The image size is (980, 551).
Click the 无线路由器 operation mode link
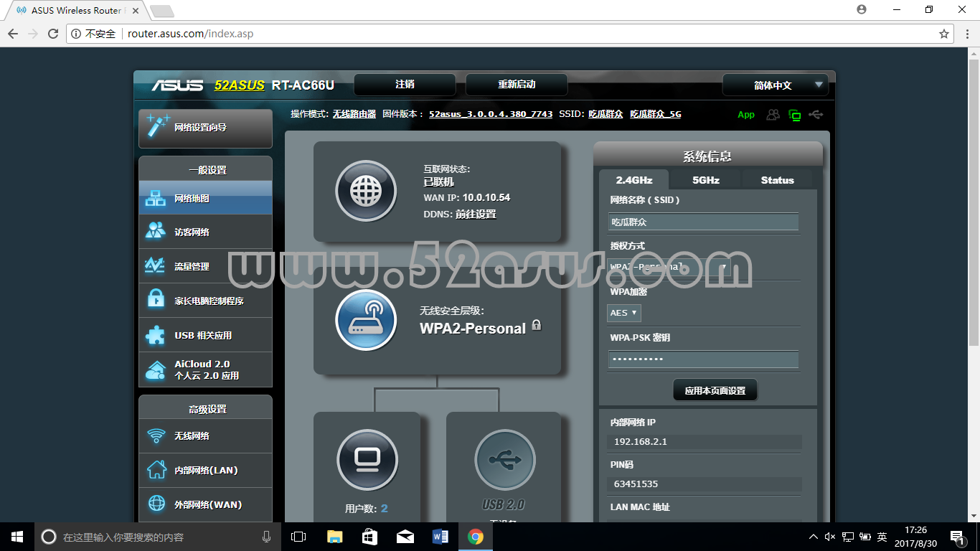pos(354,114)
